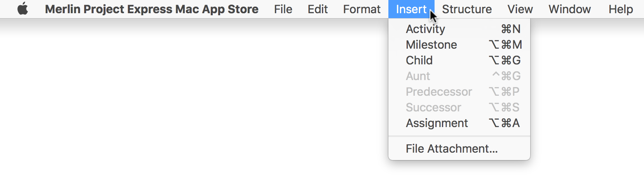Open the View menu

point(520,9)
